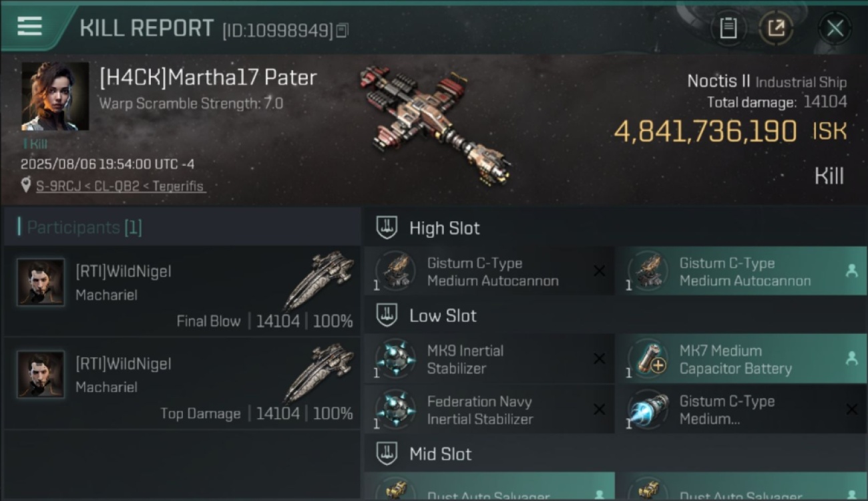View the Noctis II ship image

pos(436,124)
